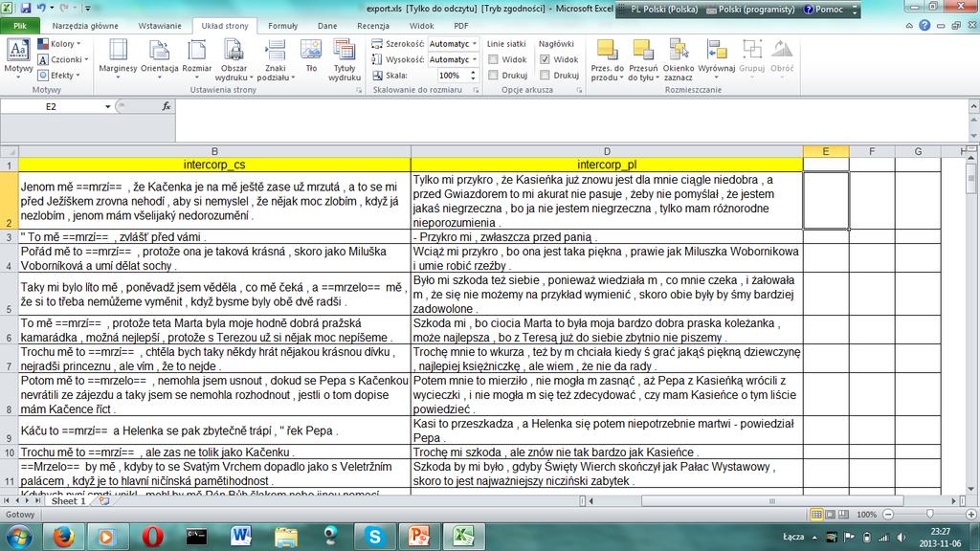Select column F header
The width and height of the screenshot is (980, 551).
coord(872,151)
